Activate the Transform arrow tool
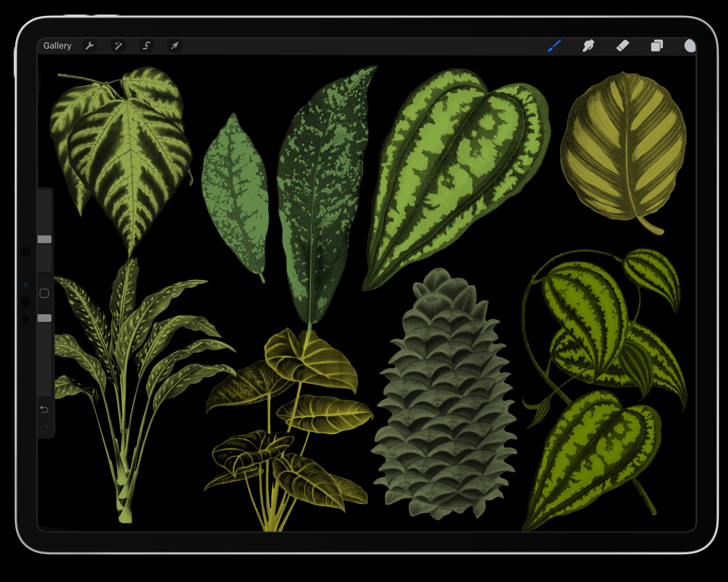Viewport: 728px width, 582px height. 175,46
